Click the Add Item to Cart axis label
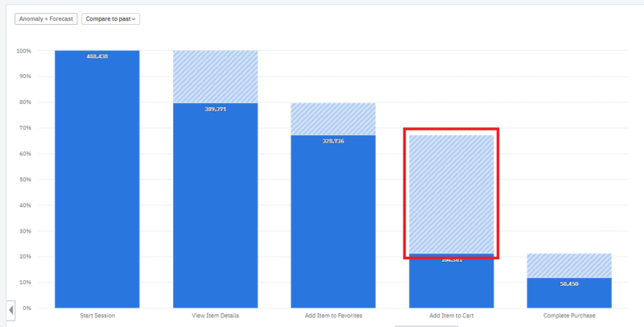Image resolution: width=644 pixels, height=327 pixels. click(x=450, y=315)
